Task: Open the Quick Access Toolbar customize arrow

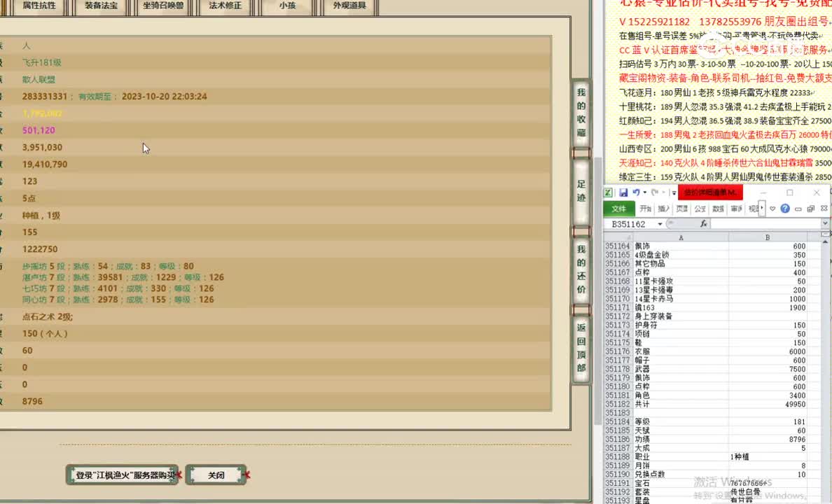Action: coord(673,192)
